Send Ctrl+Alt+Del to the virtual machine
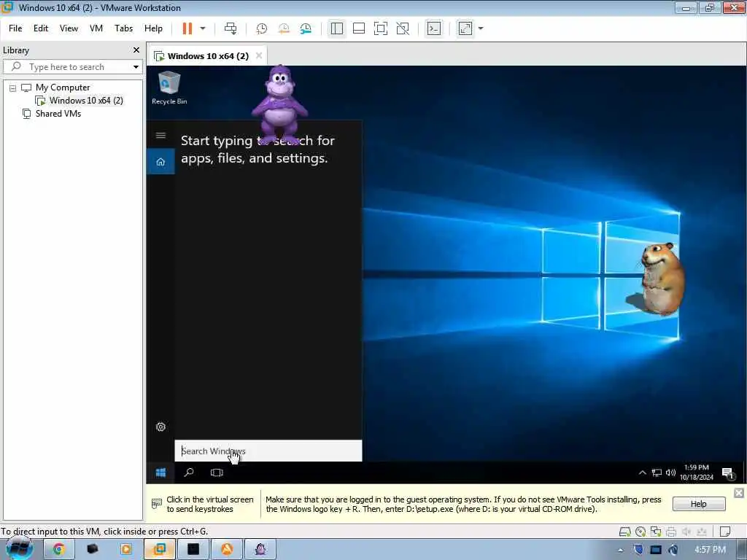747x560 pixels. 231,28
